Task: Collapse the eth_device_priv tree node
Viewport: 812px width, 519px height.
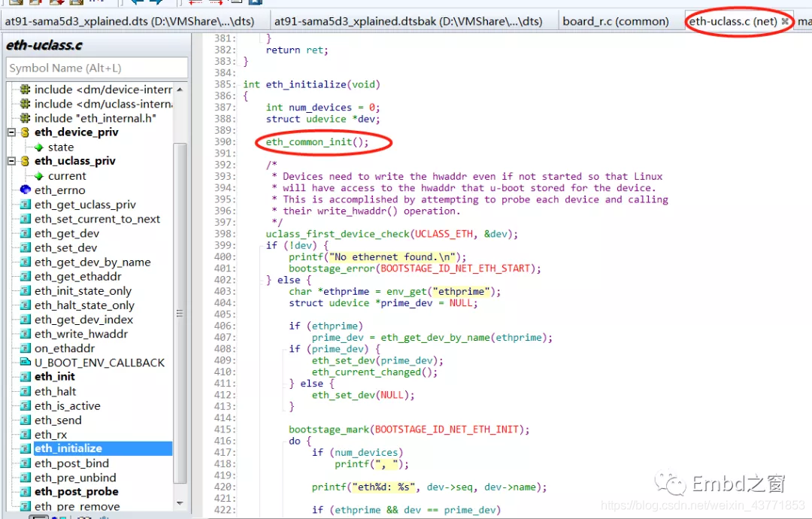Action: (12, 132)
